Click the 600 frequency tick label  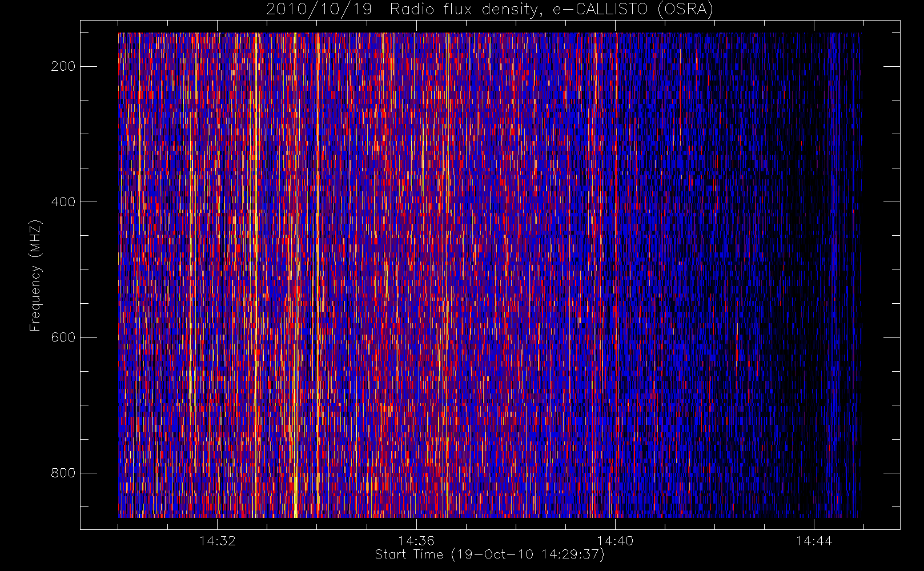click(x=63, y=337)
